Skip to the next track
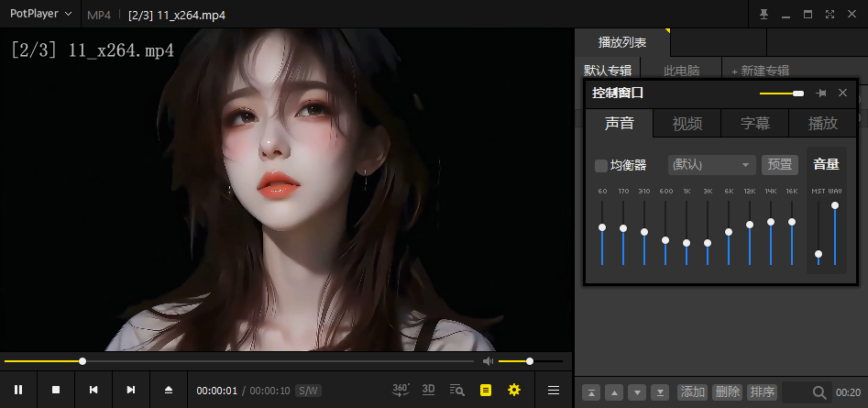868x408 pixels. click(x=131, y=391)
